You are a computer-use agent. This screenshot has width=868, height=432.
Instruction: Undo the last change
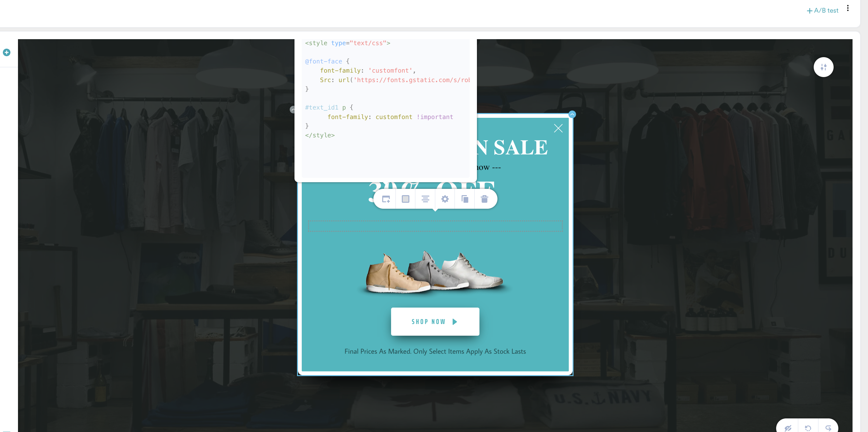(x=807, y=428)
